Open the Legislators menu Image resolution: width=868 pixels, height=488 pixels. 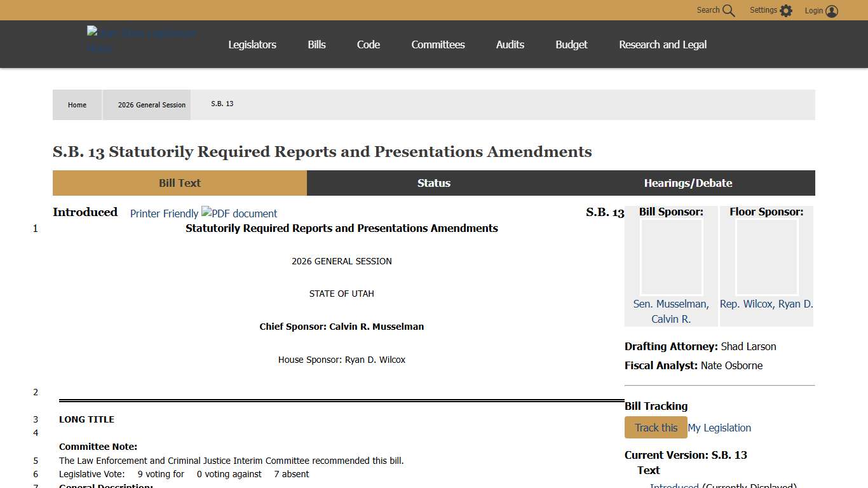pyautogui.click(x=252, y=44)
